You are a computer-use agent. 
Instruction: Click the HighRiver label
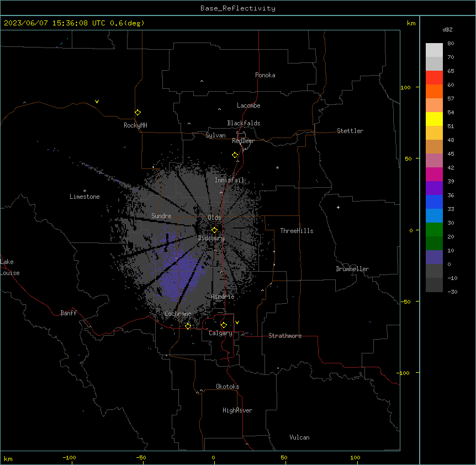pos(237,410)
